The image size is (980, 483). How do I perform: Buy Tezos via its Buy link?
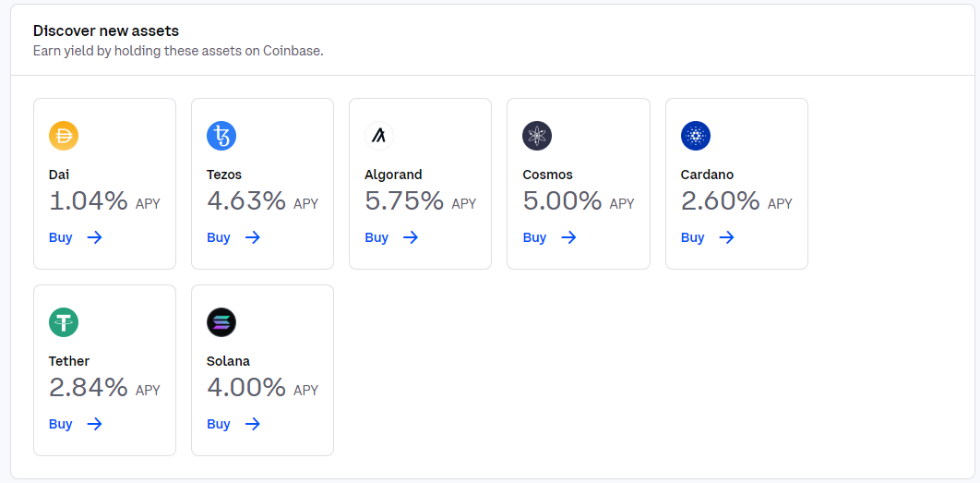point(219,237)
